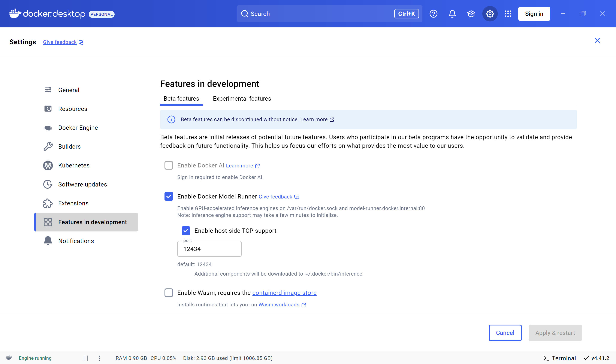The image size is (616, 364).
Task: Uncheck Enable host-side TCP support
Action: [x=186, y=231]
